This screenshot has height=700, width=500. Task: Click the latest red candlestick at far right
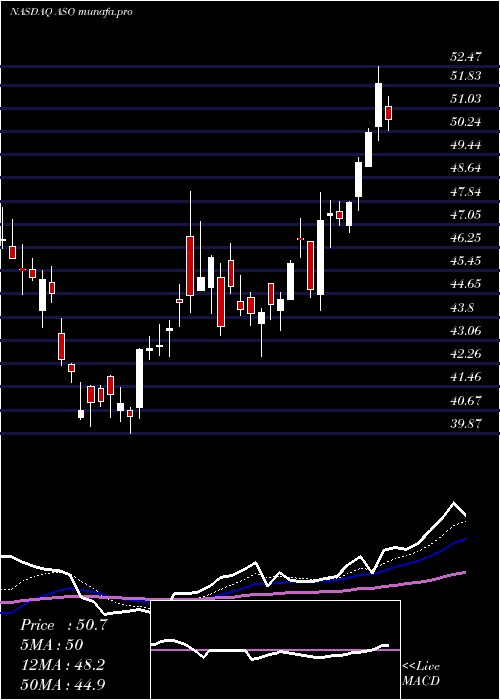click(x=388, y=113)
